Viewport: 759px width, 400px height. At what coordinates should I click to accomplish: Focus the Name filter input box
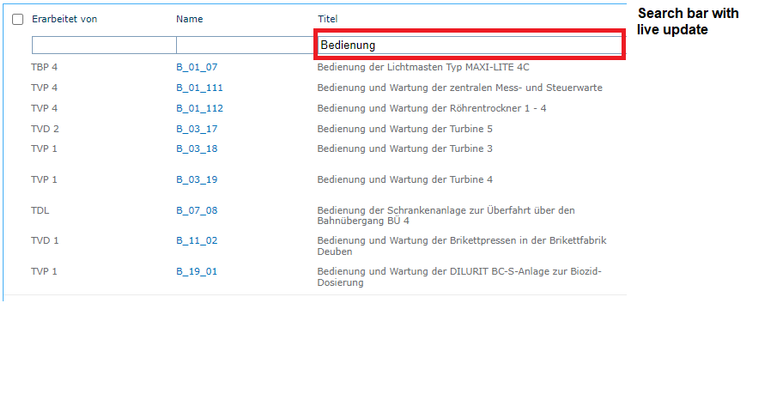point(246,45)
